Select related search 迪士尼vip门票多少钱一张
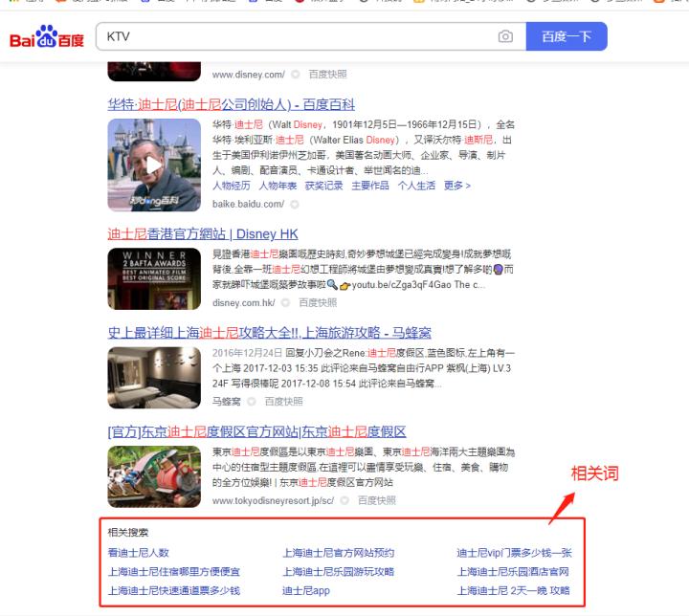Screen dimensions: 689x616 [x=515, y=553]
